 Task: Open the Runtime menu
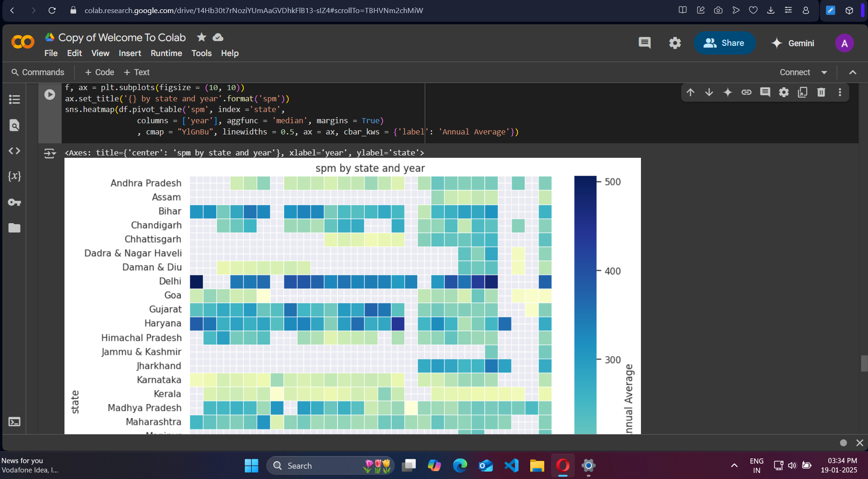[166, 53]
